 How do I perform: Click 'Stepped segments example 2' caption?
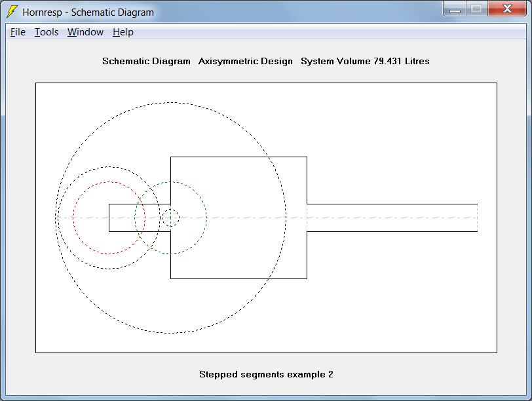[x=266, y=374]
